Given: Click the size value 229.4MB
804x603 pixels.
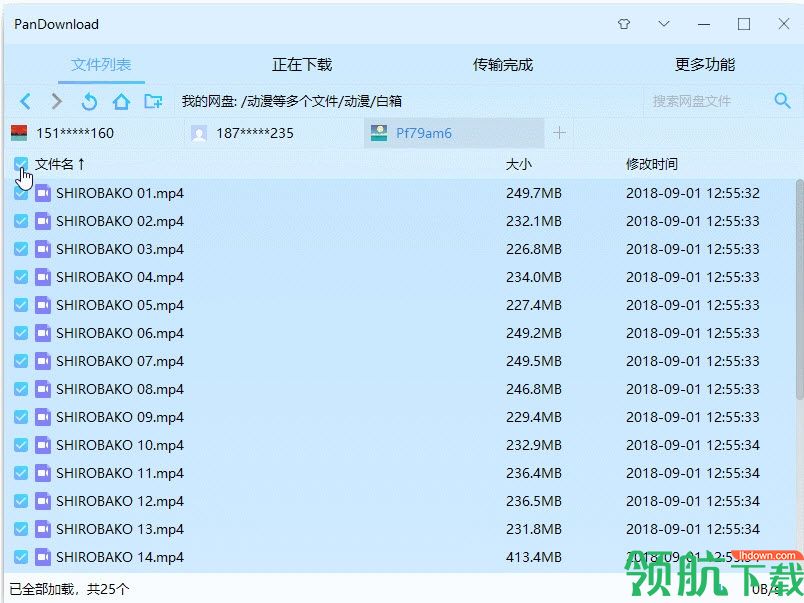Looking at the screenshot, I should [x=534, y=417].
